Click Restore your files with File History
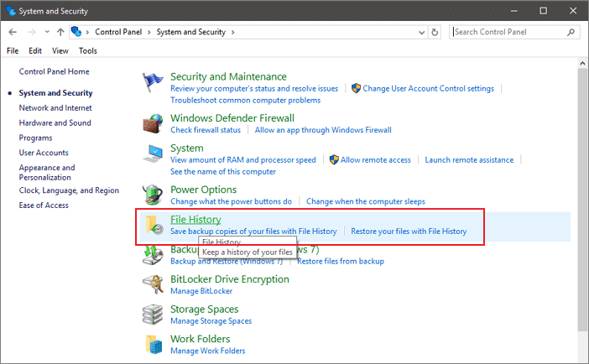The height and width of the screenshot is (364, 589). tap(409, 231)
